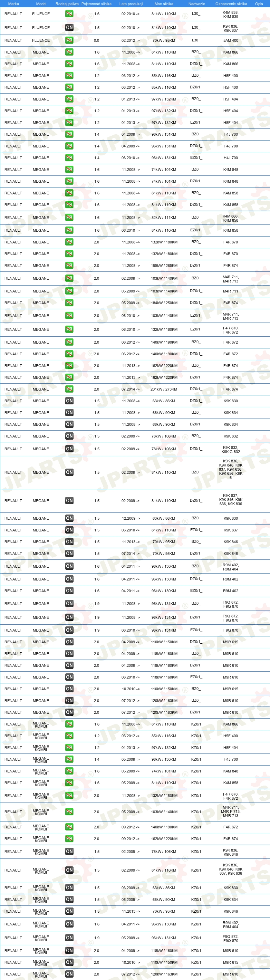This screenshot has height=980, width=270.
Task: Click PB icon in Megane EZ0/1_ H5F 404 row
Action: 69,123
